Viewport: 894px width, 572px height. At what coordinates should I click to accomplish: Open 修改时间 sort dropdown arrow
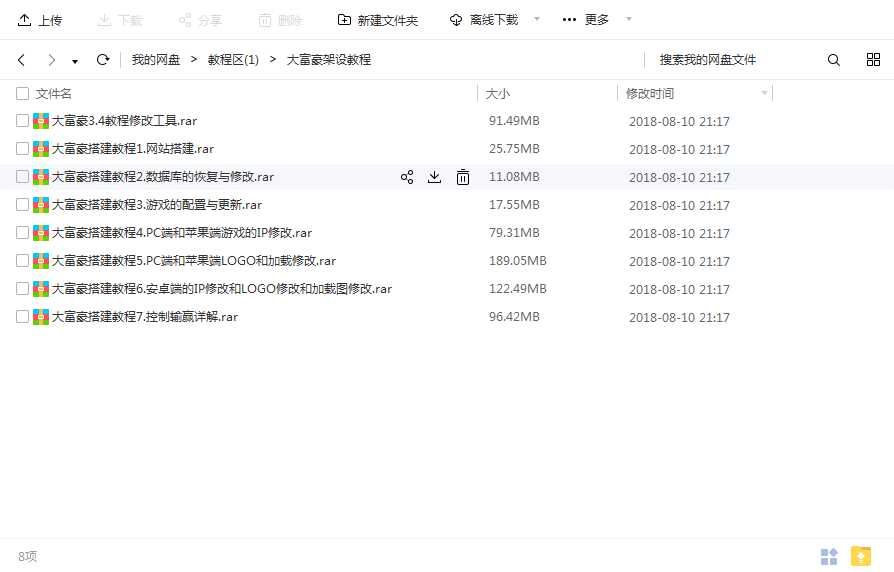click(764, 93)
